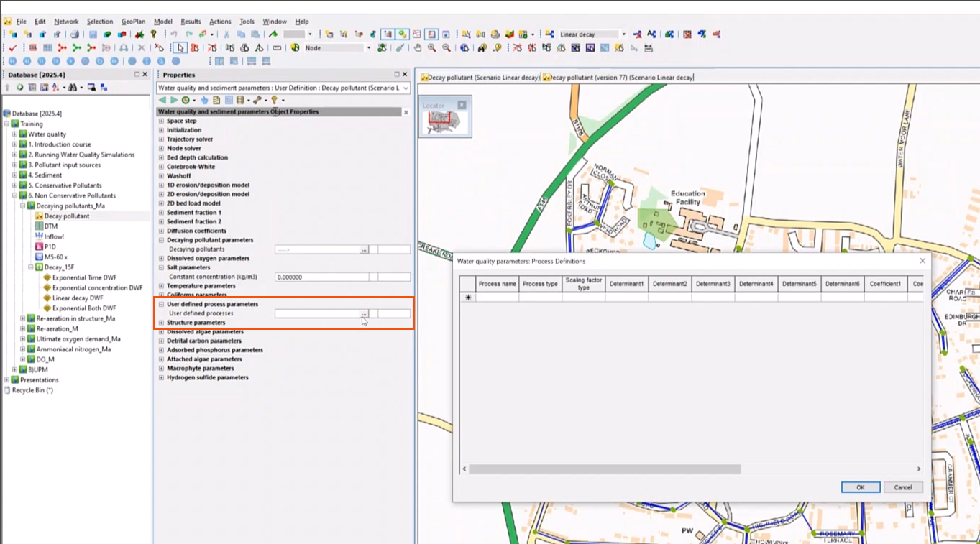Open the Results menu

[x=191, y=21]
